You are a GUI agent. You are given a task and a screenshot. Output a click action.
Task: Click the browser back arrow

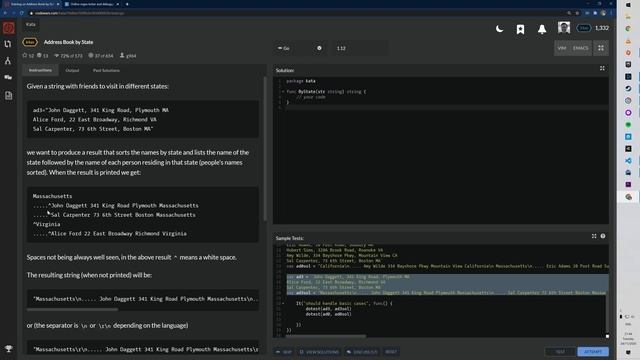5,13
